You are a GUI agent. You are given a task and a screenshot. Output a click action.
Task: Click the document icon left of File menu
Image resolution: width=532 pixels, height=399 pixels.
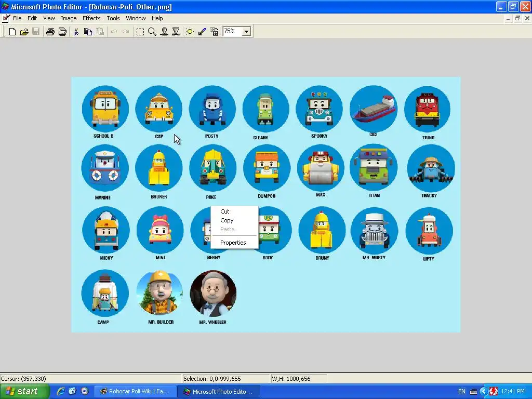tap(6, 18)
